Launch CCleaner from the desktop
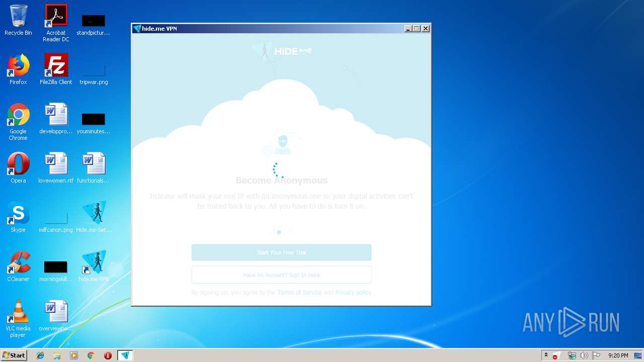This screenshot has width=644, height=362. pyautogui.click(x=18, y=266)
